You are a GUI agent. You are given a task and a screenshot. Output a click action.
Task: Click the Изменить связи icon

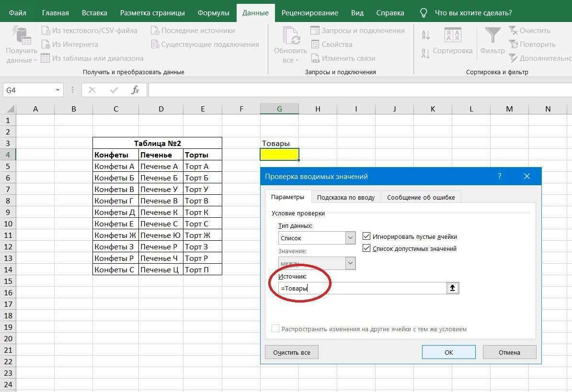click(316, 58)
